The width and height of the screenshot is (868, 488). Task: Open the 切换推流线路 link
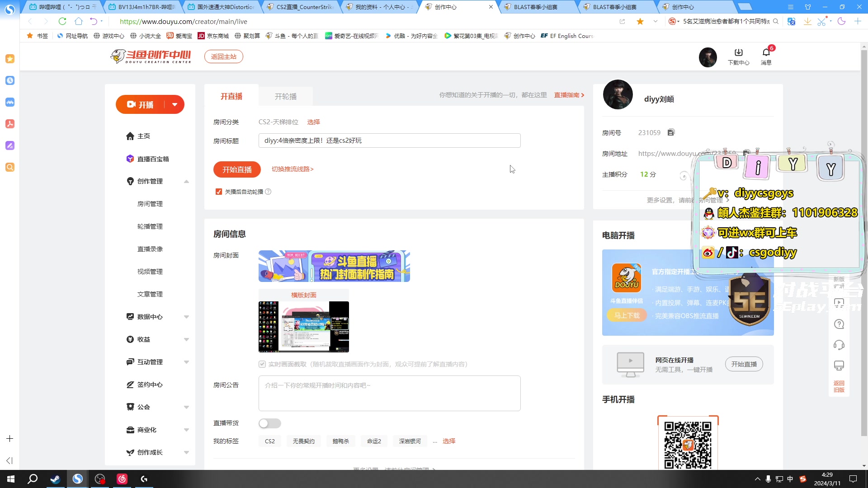coord(292,169)
